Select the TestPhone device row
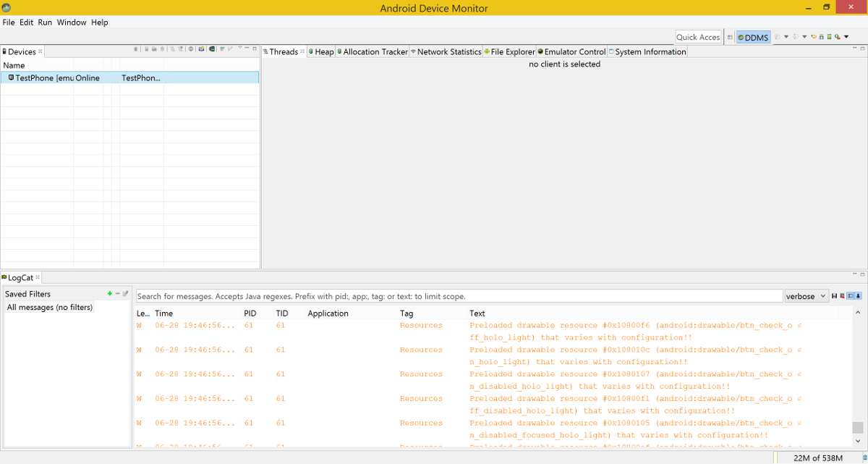The width and height of the screenshot is (868, 464). [x=129, y=77]
